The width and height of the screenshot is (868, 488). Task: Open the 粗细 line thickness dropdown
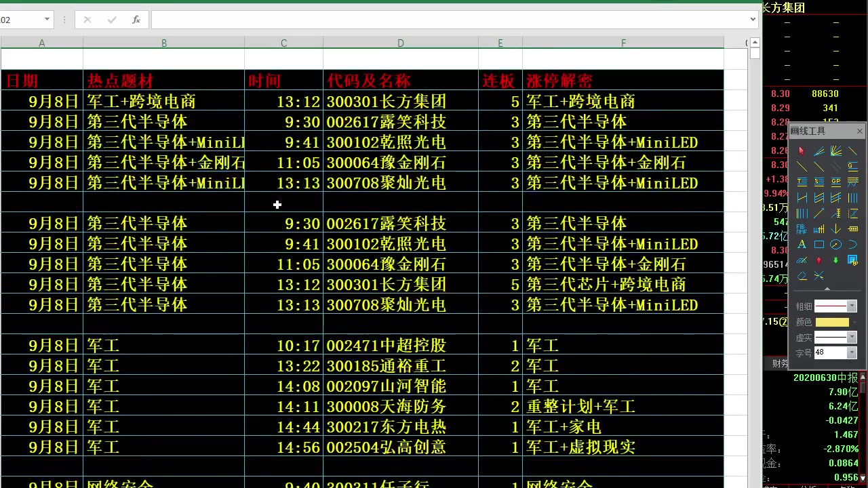pyautogui.click(x=852, y=306)
